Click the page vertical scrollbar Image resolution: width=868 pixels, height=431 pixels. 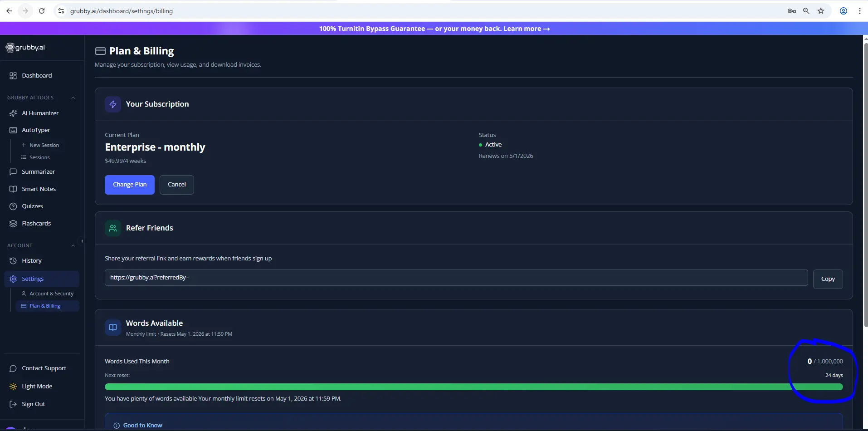pos(866,185)
